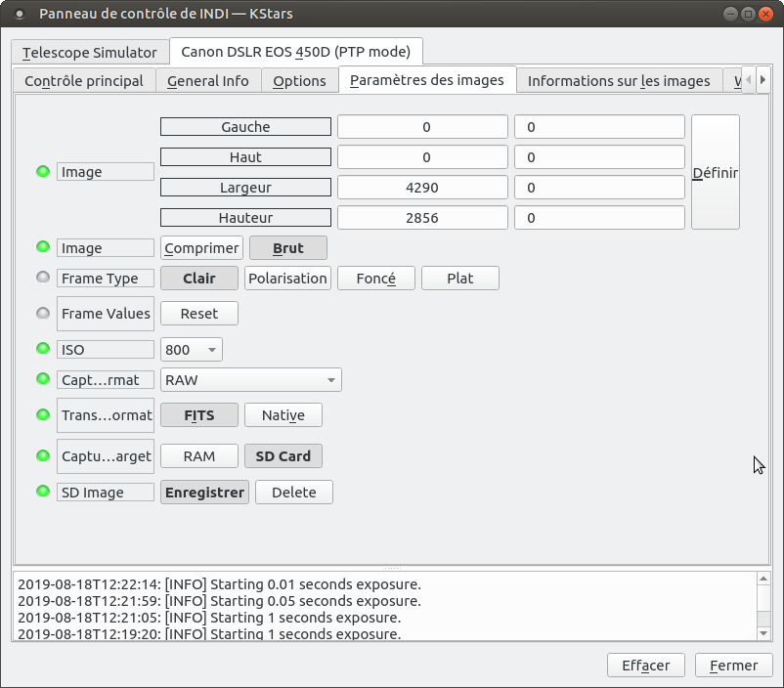Click the grey status light beside Frame Values

pyautogui.click(x=43, y=313)
